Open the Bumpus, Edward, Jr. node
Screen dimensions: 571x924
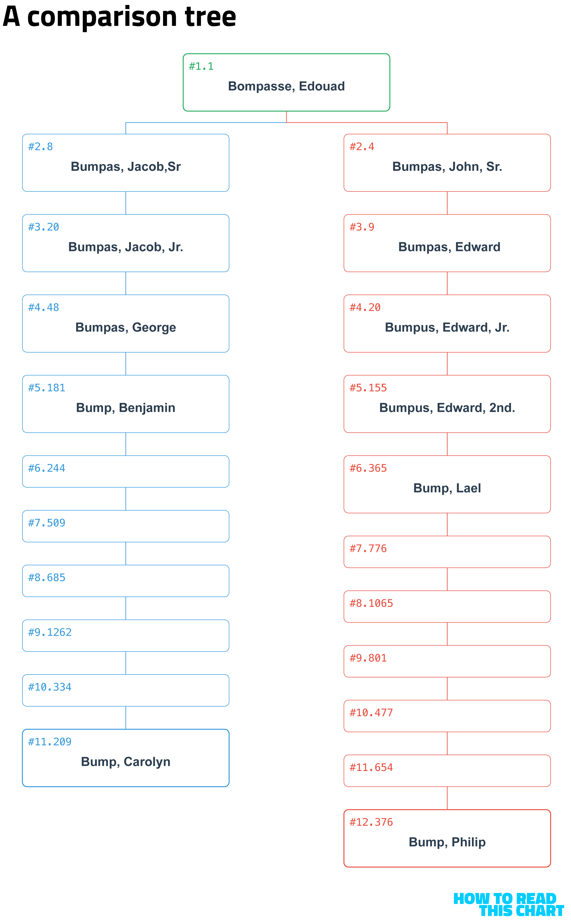pyautogui.click(x=447, y=324)
